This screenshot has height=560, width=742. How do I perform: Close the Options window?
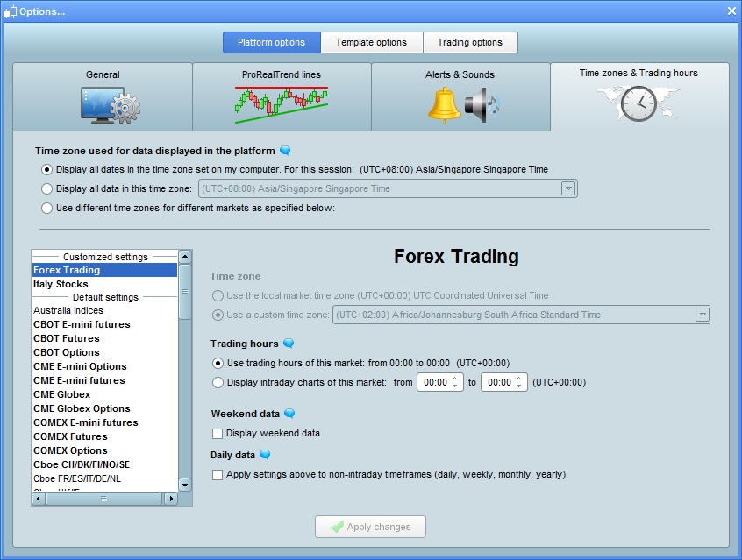[731, 11]
